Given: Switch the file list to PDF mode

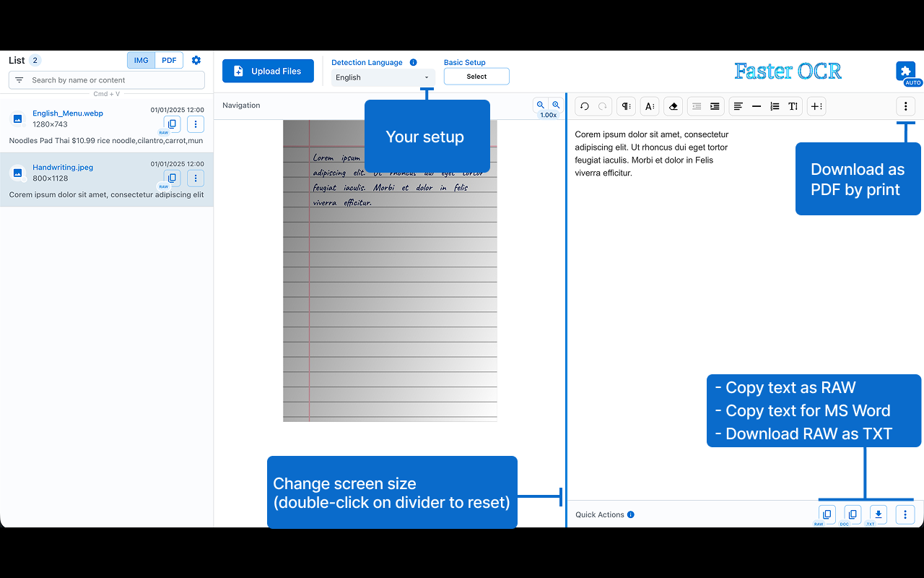Looking at the screenshot, I should point(168,60).
